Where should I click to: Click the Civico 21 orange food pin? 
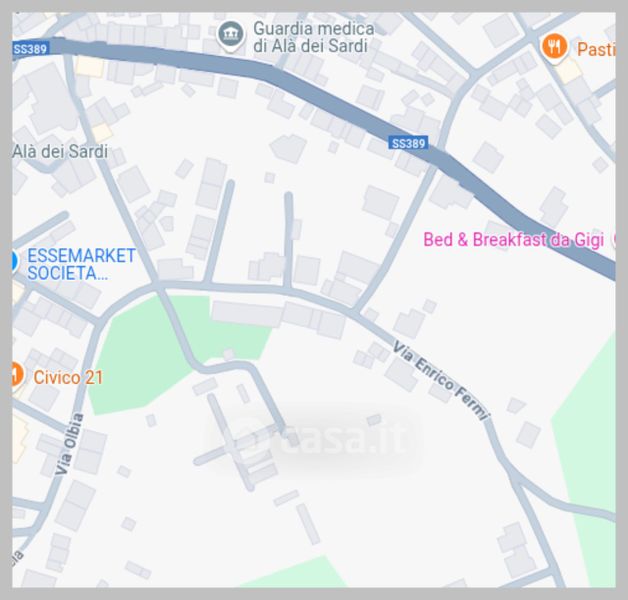[x=17, y=374]
